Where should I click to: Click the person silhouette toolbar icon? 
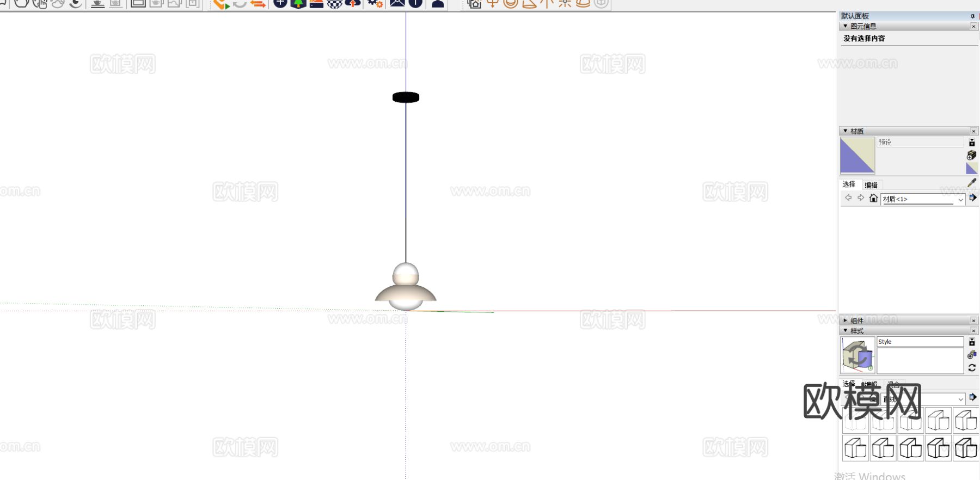click(438, 4)
